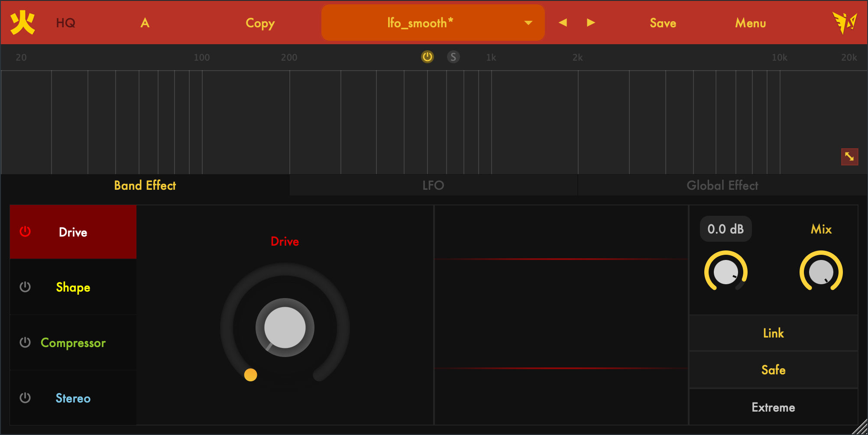Switch to the LFO tab
Viewport: 868px width, 435px height.
point(433,185)
